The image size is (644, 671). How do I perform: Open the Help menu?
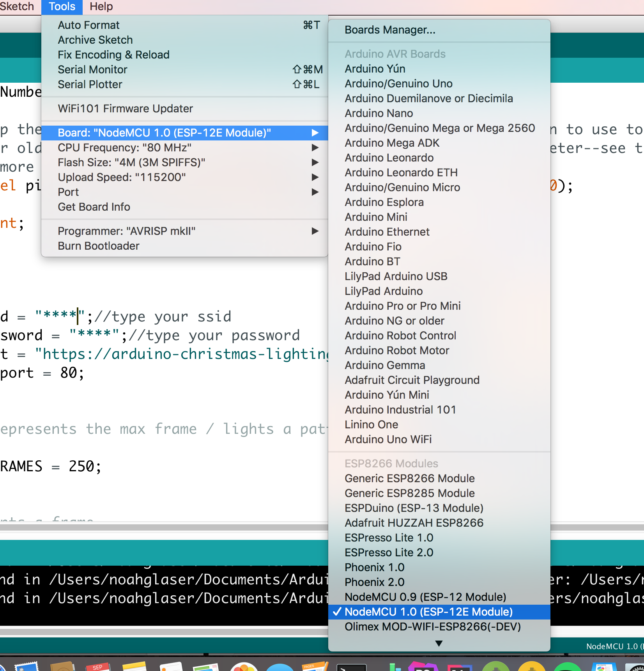pyautogui.click(x=101, y=7)
